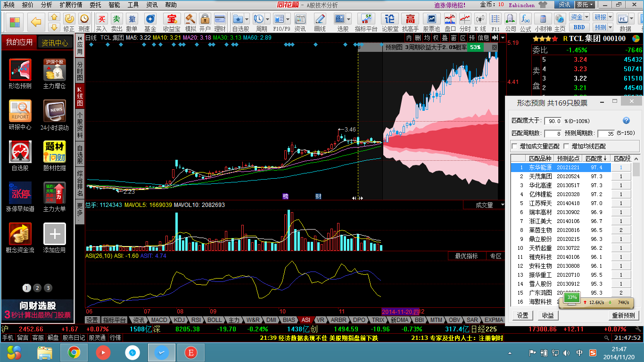Click the BBD toolbar button
The height and width of the screenshot is (362, 644).
pyautogui.click(x=579, y=27)
